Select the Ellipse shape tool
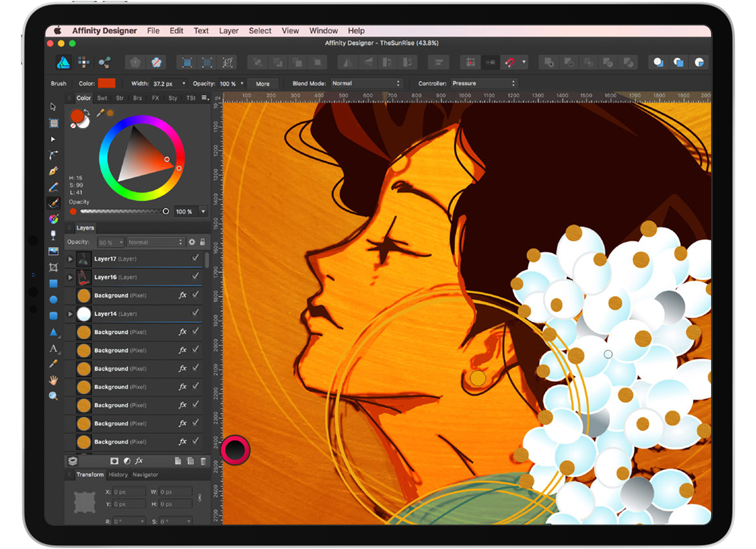 (53, 299)
